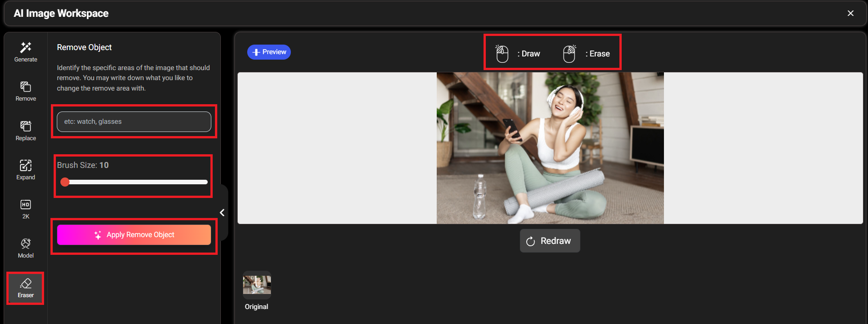Click the 'Original' caption under the thumbnail

pos(256,307)
